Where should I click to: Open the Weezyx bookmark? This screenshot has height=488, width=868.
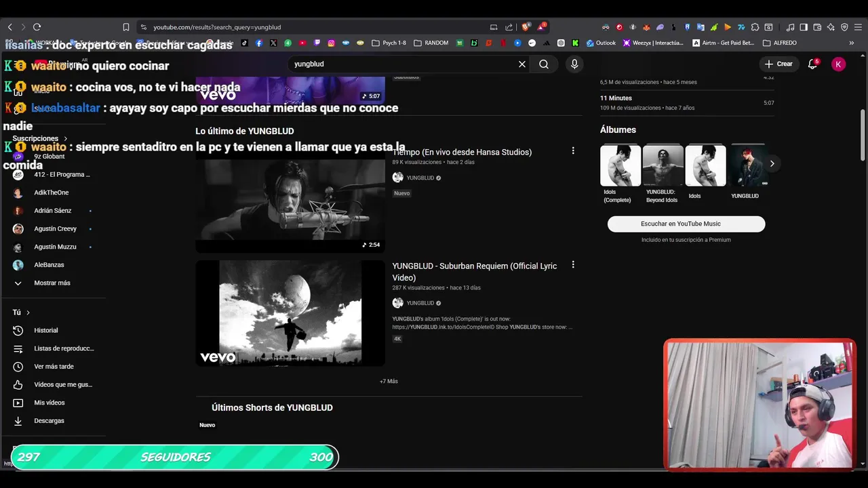tap(653, 43)
